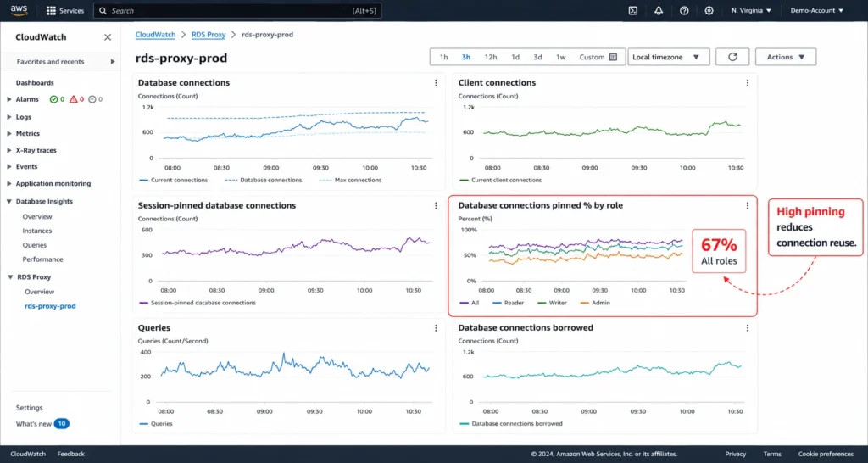
Task: Open the help question mark icon
Action: pos(684,10)
